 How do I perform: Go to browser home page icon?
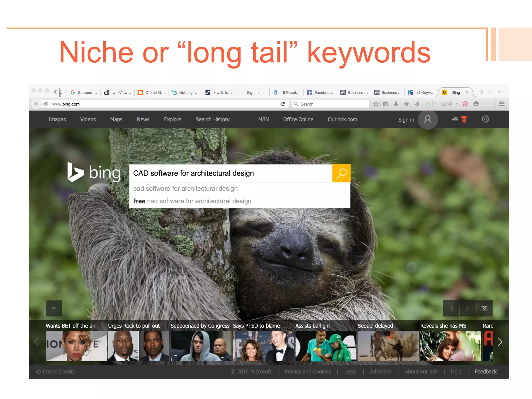click(406, 104)
